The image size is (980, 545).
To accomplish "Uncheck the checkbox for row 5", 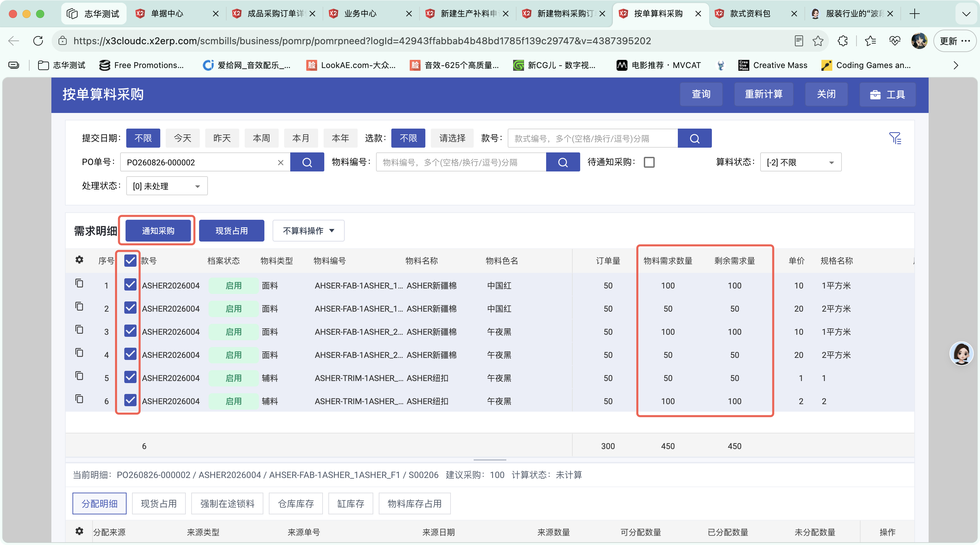I will (130, 377).
